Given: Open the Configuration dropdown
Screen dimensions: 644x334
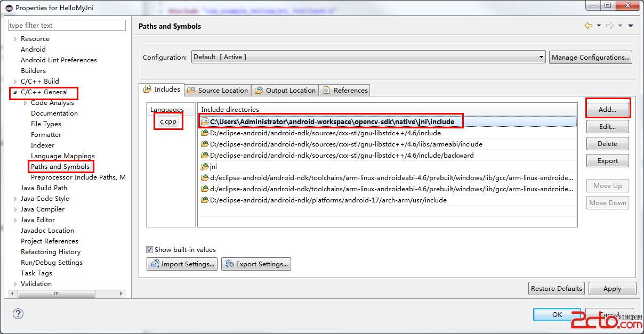Looking at the screenshot, I should pos(368,57).
